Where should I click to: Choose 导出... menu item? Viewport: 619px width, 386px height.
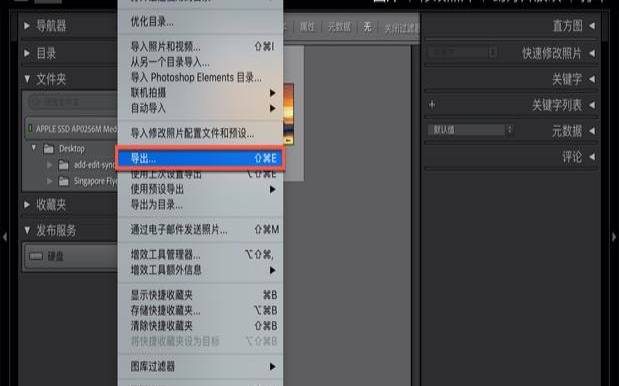click(200, 159)
